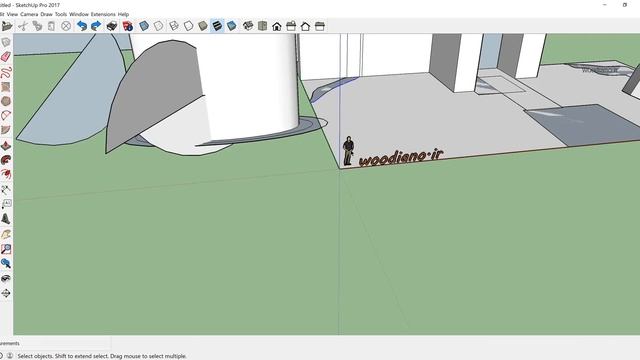Click the status bar hint 'Select objects. Shift to extend select. Drag mouse to select multiple.'

102,356
